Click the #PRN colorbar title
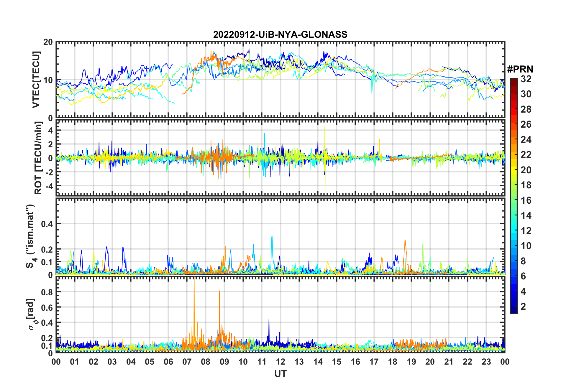 coord(520,69)
